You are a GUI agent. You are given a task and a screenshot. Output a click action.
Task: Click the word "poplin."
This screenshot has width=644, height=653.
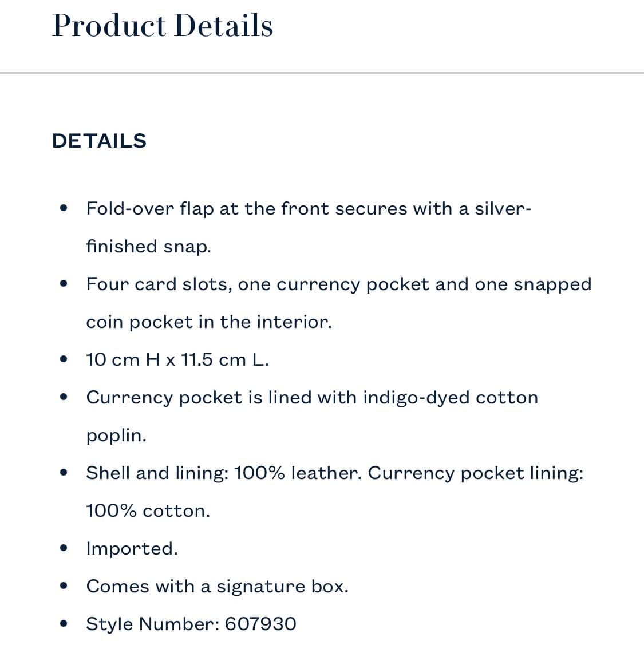pyautogui.click(x=116, y=436)
